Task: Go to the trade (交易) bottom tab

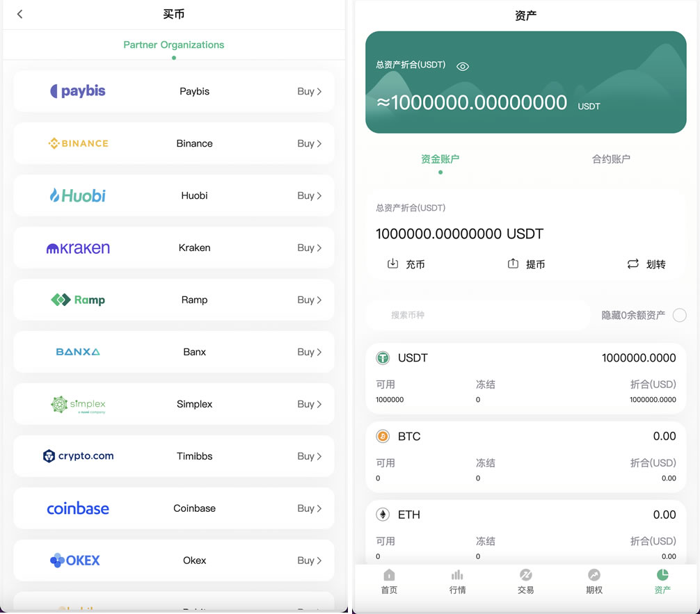Action: coord(525,581)
